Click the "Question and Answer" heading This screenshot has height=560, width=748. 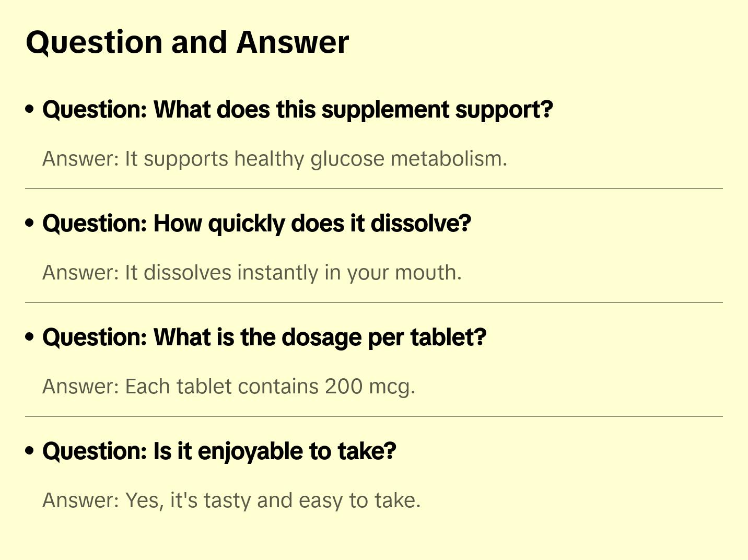tap(187, 42)
